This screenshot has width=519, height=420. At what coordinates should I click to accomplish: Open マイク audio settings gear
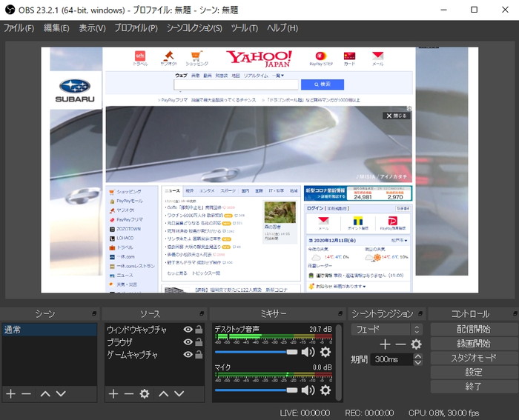(x=325, y=390)
